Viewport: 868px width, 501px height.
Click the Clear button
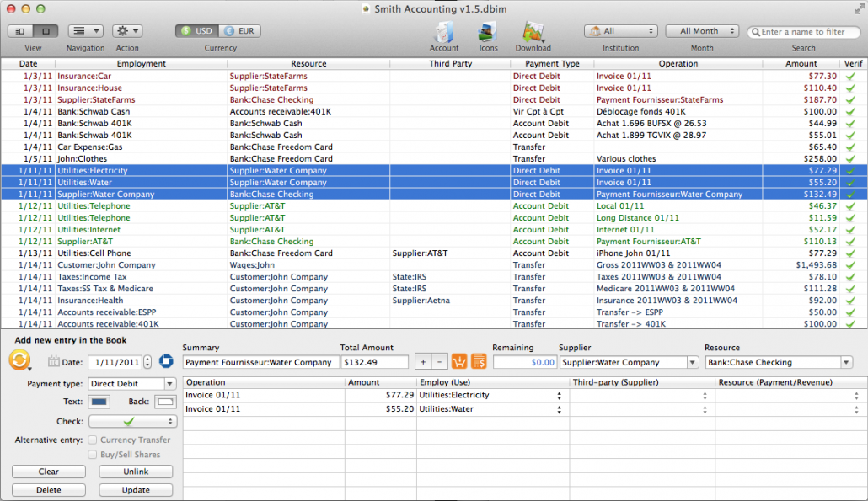click(x=49, y=472)
